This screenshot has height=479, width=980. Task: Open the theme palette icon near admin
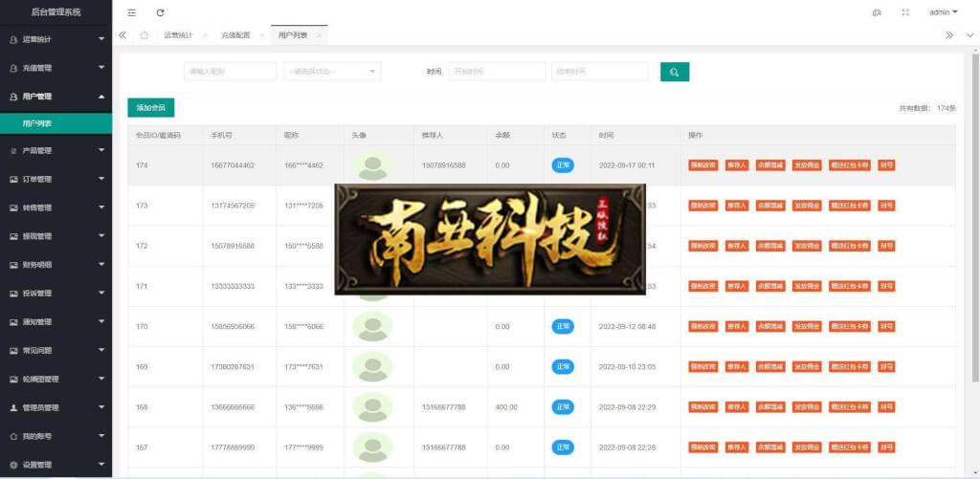[x=877, y=12]
